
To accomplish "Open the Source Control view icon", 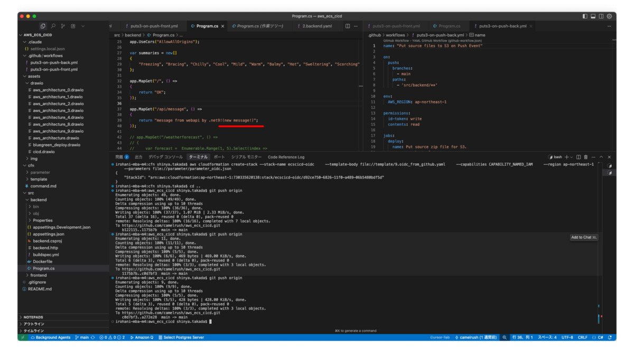I will 63,26.
